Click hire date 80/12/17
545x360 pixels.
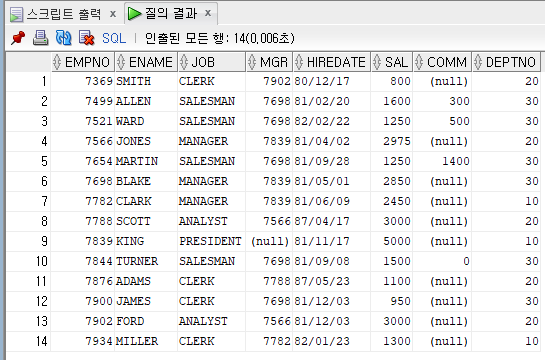tap(332, 81)
